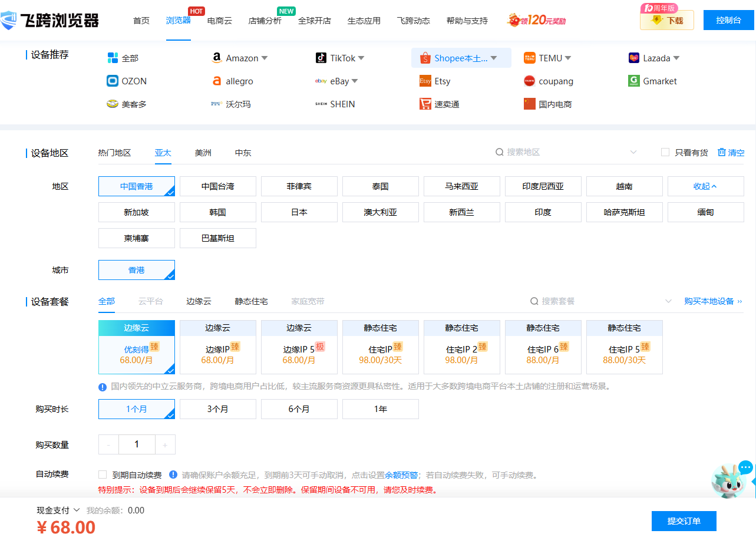Screen dimensions: 756x537
Task: Open the dragon mascot chat assistant
Action: 731,480
